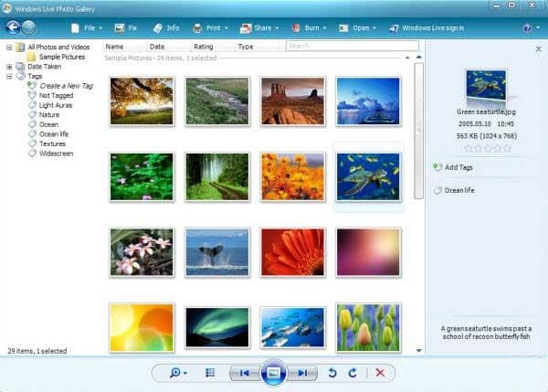This screenshot has height=392, width=548.
Task: Click Windows Live sign in
Action: [427, 28]
